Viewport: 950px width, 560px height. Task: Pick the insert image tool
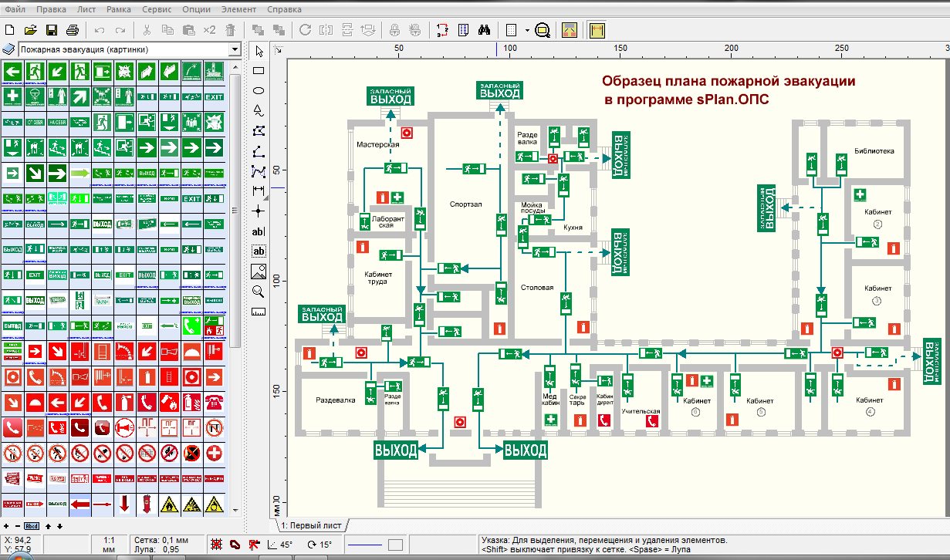coord(259,272)
